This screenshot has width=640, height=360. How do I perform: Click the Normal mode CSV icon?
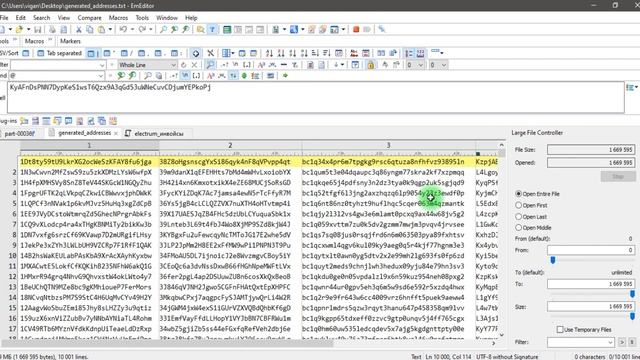click(26, 53)
